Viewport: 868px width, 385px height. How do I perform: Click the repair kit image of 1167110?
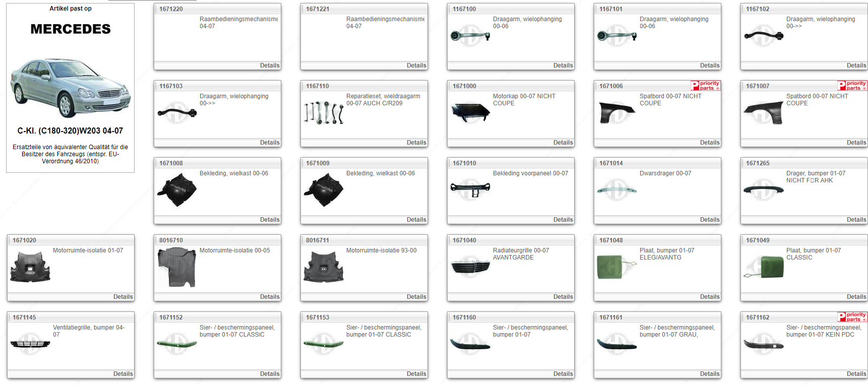(324, 113)
